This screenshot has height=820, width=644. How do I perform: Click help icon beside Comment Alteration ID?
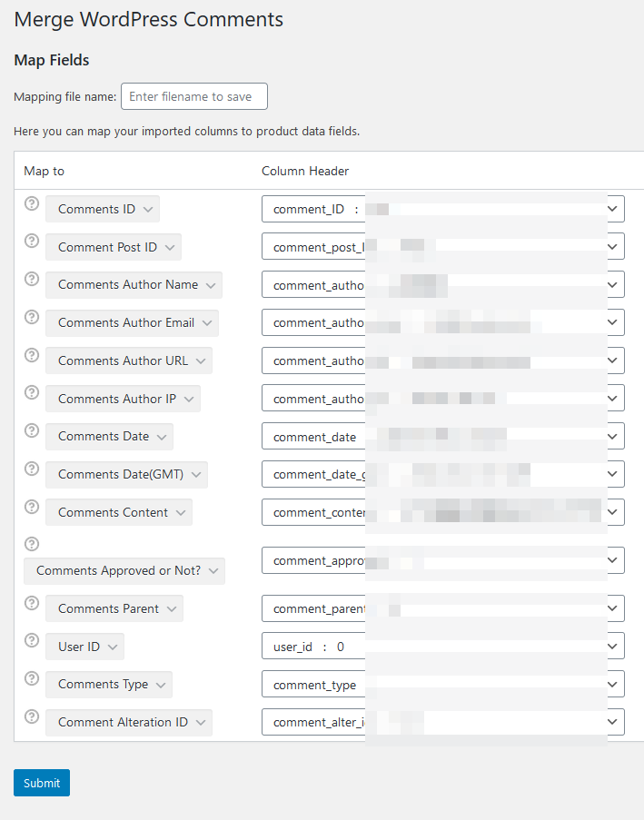point(32,716)
